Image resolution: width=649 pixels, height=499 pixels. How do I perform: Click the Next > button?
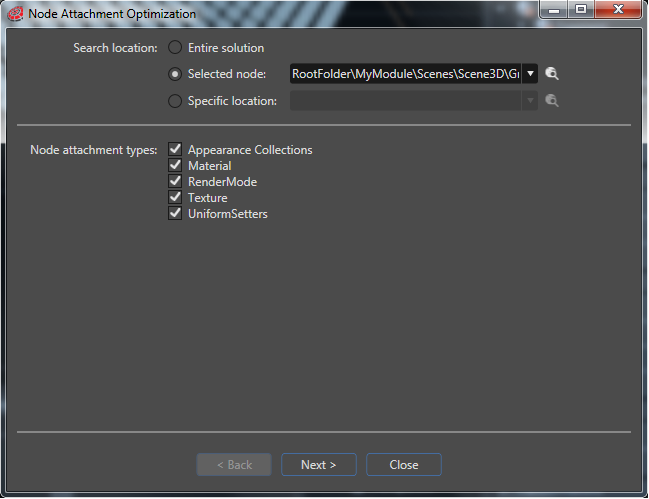pyautogui.click(x=319, y=465)
